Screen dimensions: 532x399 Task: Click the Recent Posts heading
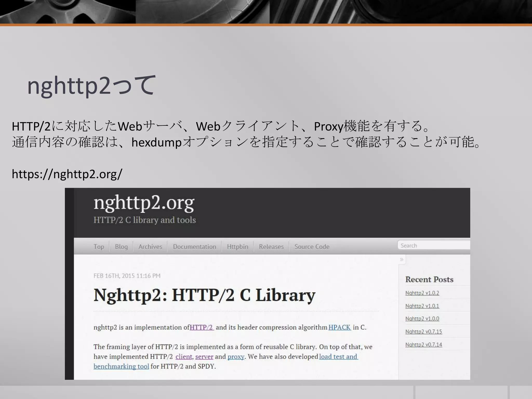coord(429,280)
